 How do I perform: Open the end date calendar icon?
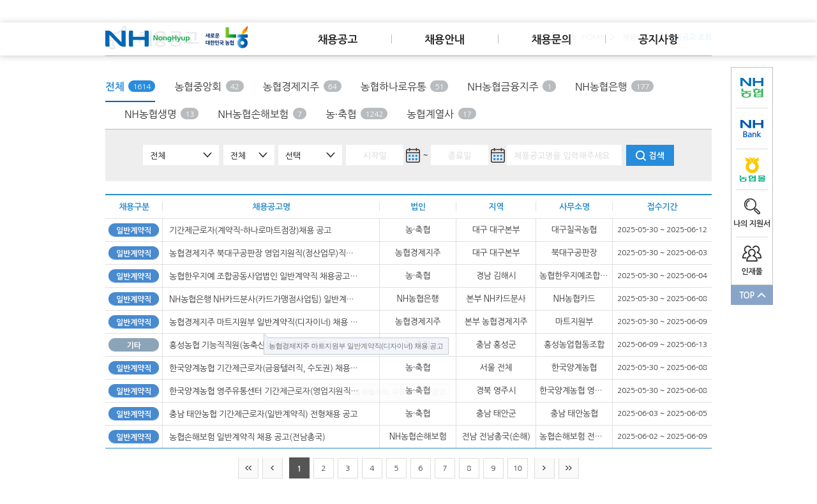point(498,155)
